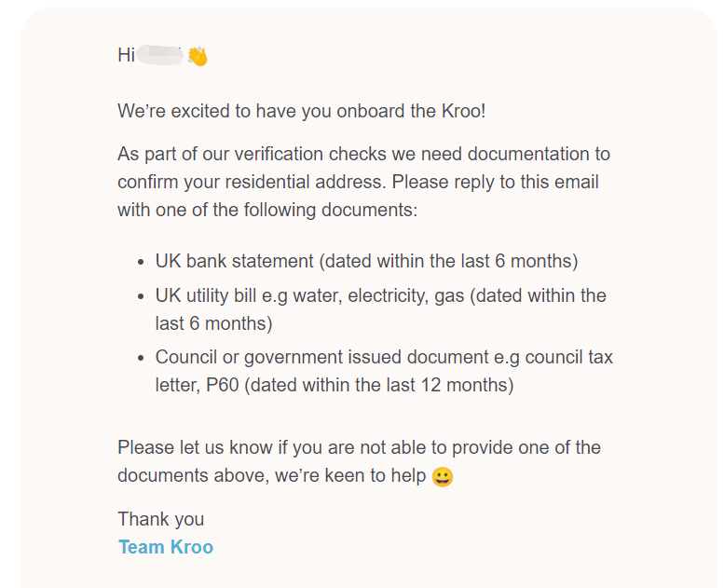Click the 'We're excited to have you onboard' line

[302, 111]
